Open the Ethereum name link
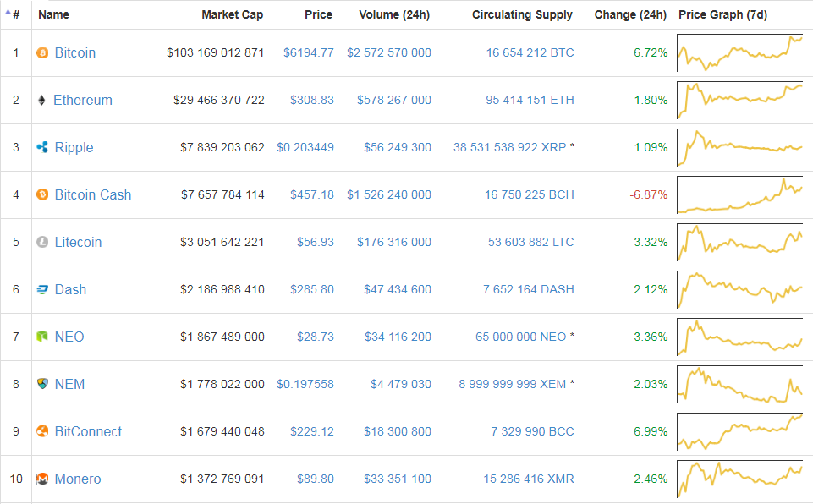This screenshot has height=504, width=813. [x=83, y=100]
